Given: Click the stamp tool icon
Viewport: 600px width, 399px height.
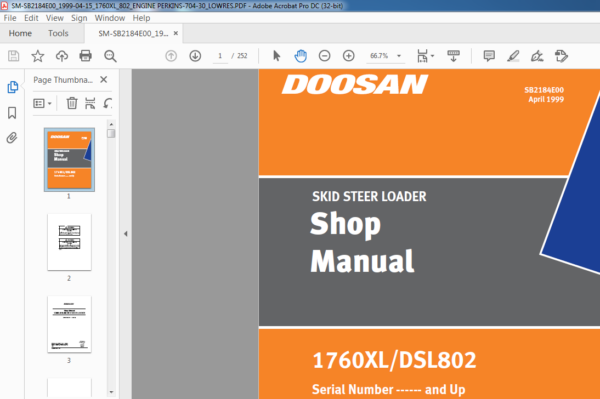Looking at the screenshot, I should pyautogui.click(x=561, y=56).
